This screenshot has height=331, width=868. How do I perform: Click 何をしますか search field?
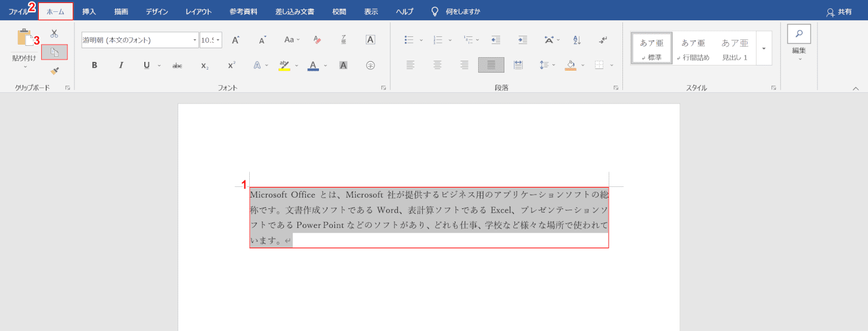[x=463, y=11]
